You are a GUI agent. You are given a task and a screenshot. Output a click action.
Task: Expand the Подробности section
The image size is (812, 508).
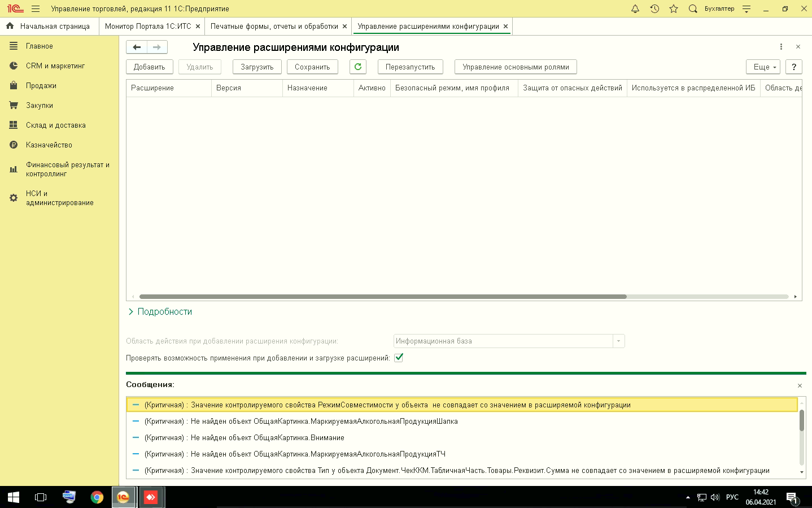point(160,312)
